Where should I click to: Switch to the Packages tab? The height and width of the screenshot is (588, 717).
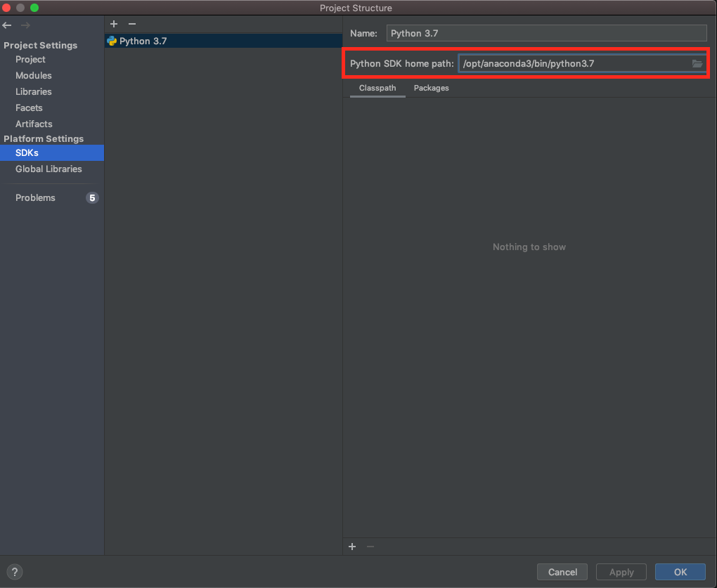point(431,88)
